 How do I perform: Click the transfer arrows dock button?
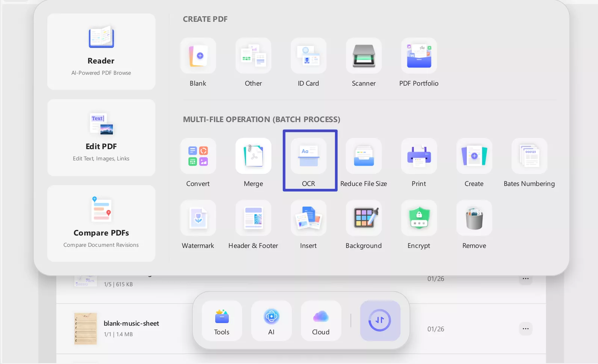coord(380,321)
